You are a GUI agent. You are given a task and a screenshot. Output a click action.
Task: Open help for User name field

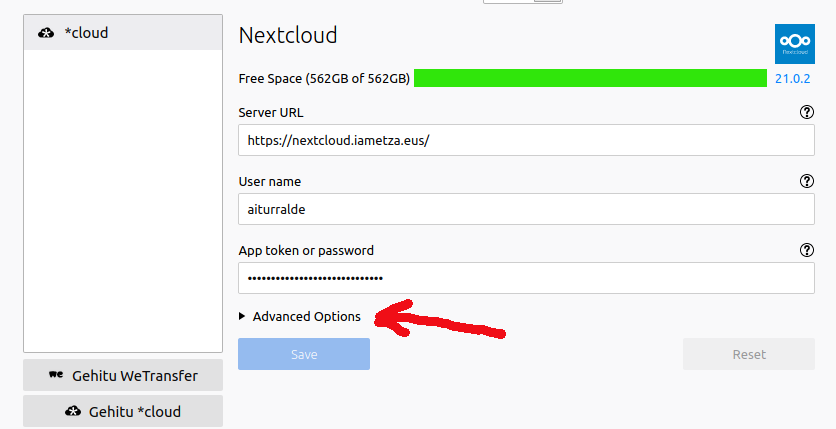pyautogui.click(x=807, y=182)
